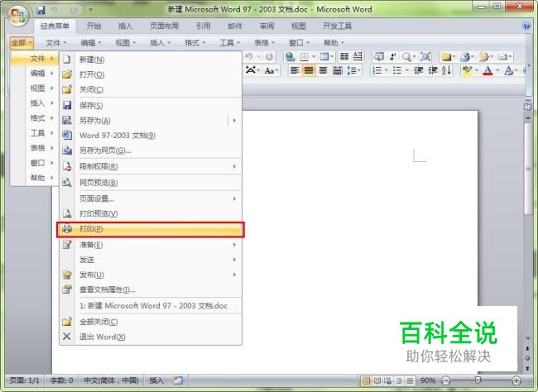Viewport: 538px width, 392px height.
Task: Click the Save icon in quick access toolbar
Action: [41, 10]
